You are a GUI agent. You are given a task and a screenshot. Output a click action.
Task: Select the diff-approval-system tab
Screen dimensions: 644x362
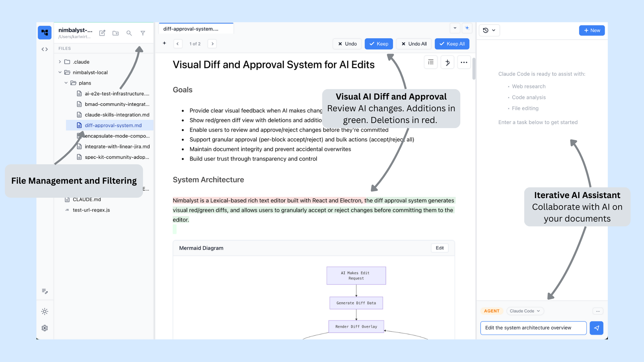[191, 29]
